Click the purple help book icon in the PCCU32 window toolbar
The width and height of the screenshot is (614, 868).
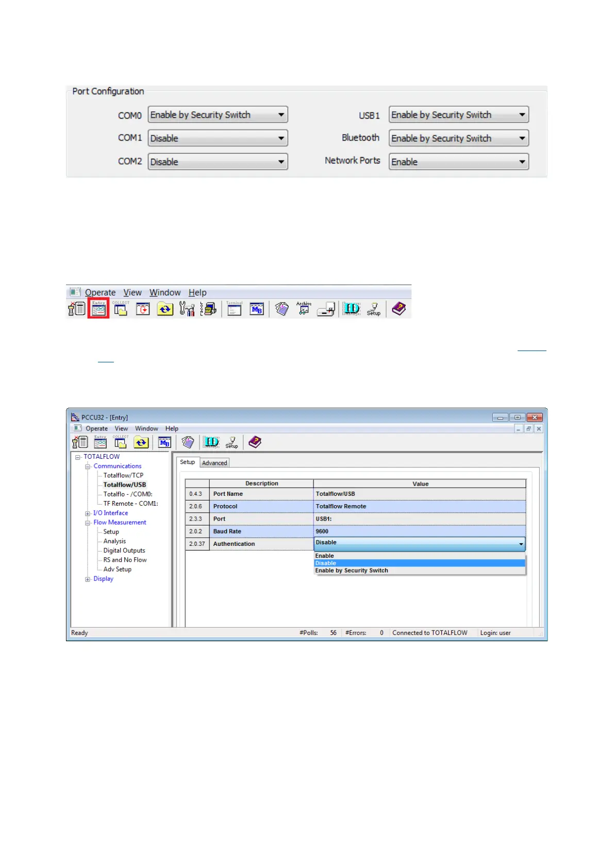pyautogui.click(x=255, y=442)
